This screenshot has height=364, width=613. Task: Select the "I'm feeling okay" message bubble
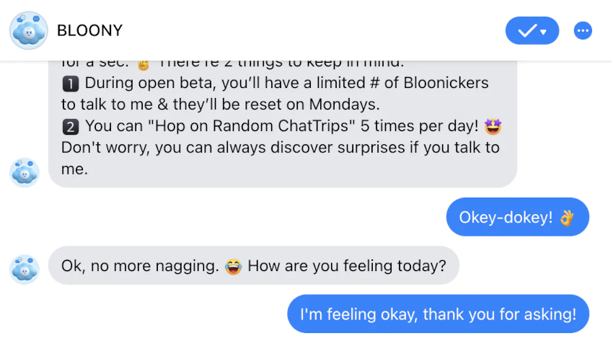pos(438,314)
